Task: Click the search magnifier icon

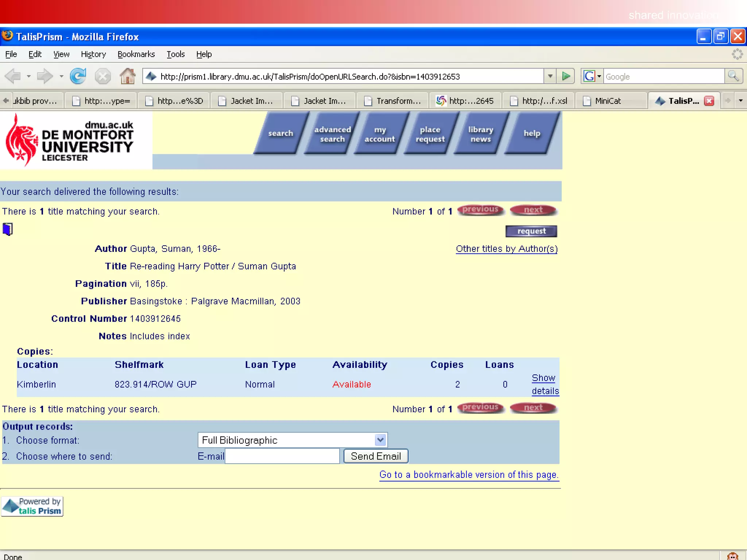Action: point(733,76)
